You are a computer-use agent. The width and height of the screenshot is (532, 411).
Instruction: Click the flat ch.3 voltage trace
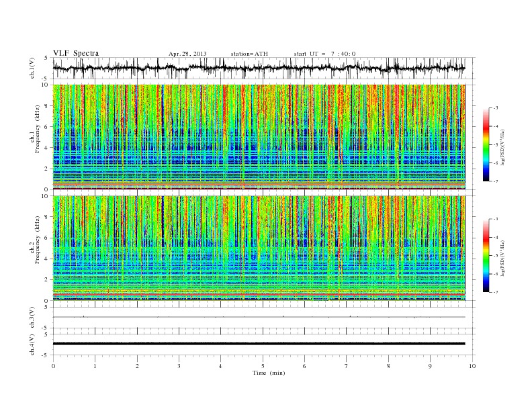click(259, 317)
